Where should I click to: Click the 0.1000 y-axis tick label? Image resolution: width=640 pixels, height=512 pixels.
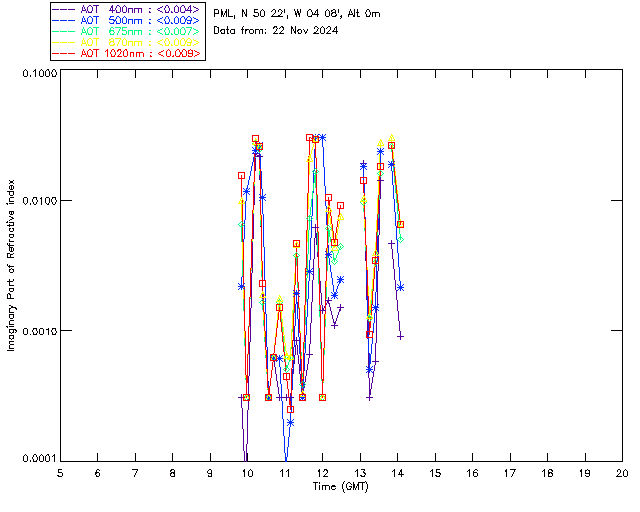39,73
